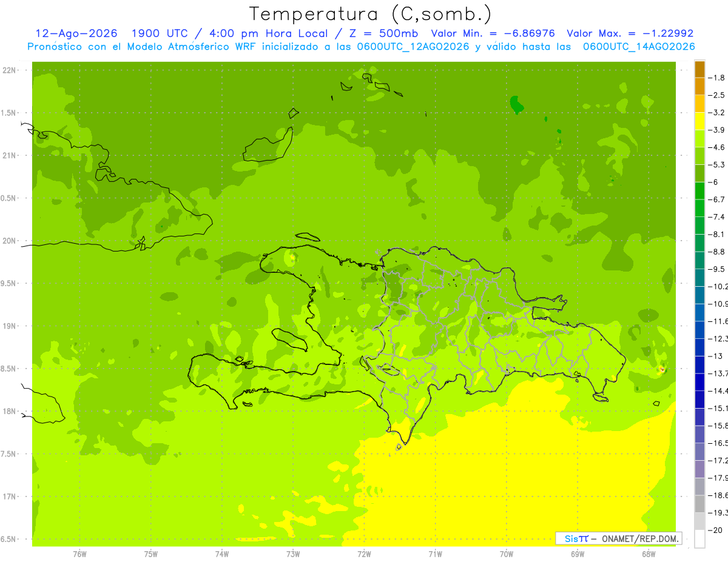Click the "69W" longitude axis label
The height and width of the screenshot is (562, 728).
[x=577, y=554]
